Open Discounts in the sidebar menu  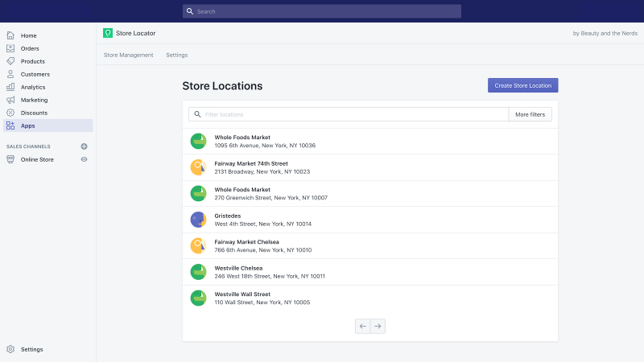pos(48,113)
